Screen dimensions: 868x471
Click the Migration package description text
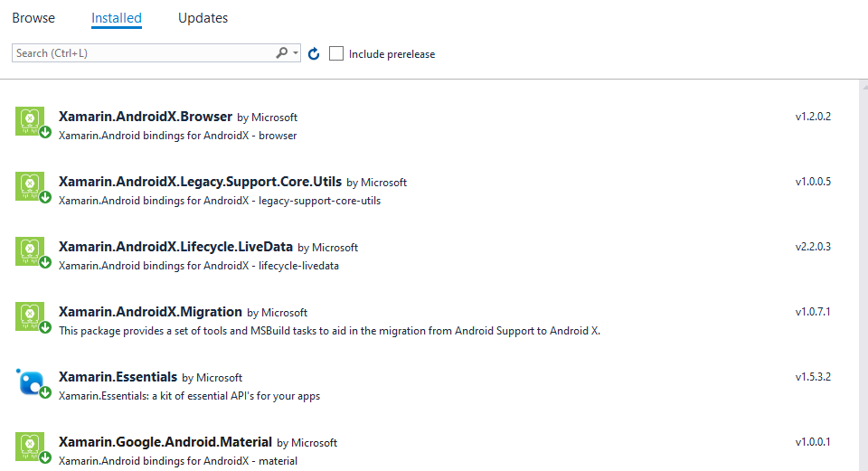(x=329, y=331)
